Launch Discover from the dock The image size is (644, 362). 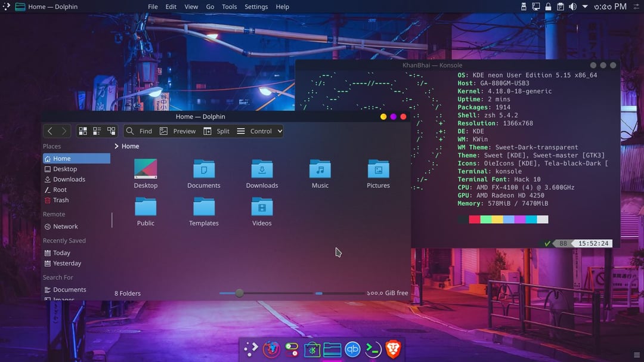(x=312, y=349)
